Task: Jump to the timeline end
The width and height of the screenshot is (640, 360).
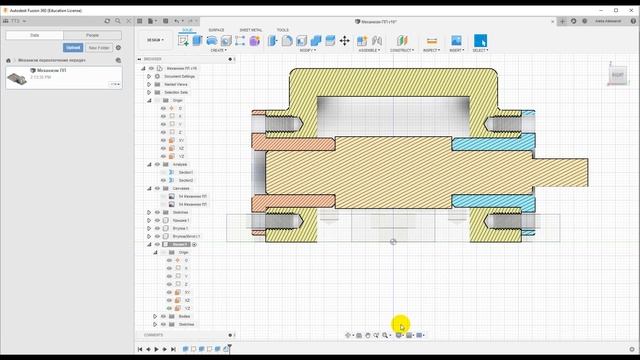Action: point(173,349)
